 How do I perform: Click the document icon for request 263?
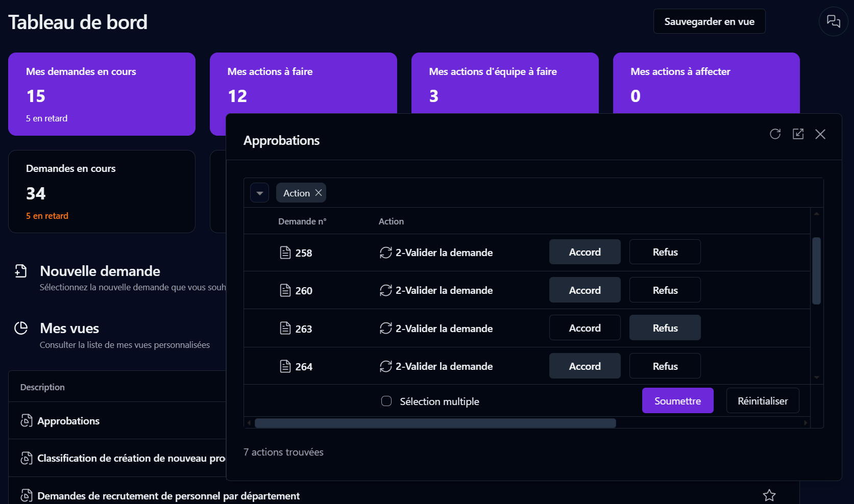[x=285, y=329]
